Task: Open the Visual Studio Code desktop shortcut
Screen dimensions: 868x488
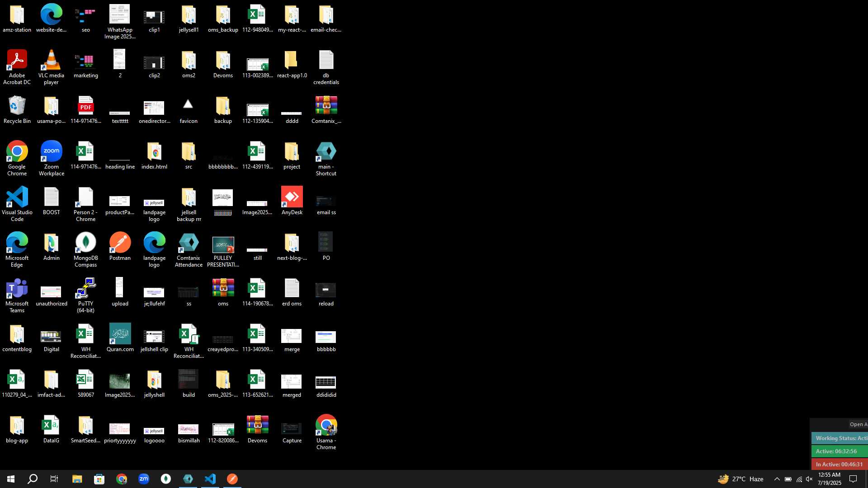Action: click(x=17, y=204)
